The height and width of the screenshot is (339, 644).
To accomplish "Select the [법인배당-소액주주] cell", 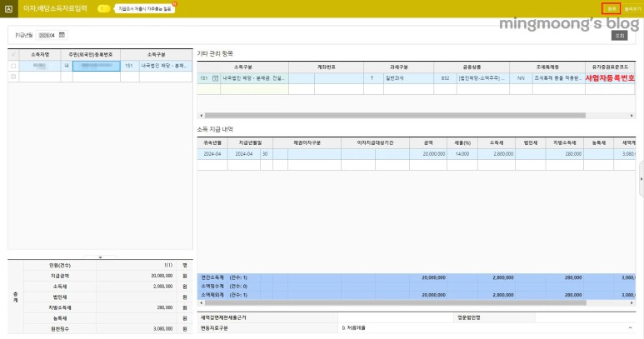I will coord(483,78).
